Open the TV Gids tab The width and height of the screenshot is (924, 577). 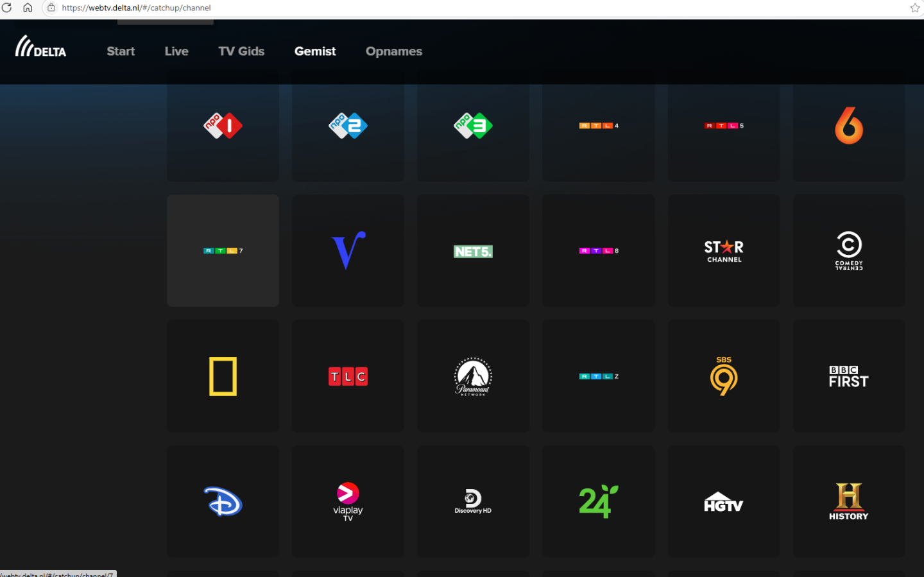click(x=241, y=51)
